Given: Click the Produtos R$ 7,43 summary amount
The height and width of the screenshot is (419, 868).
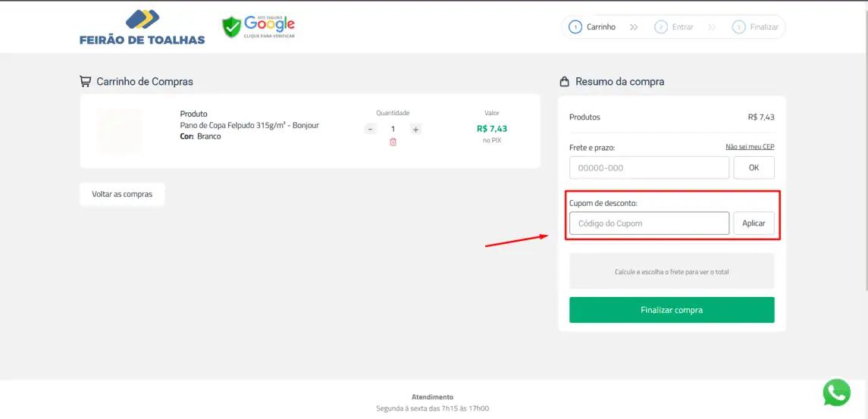Looking at the screenshot, I should pyautogui.click(x=761, y=117).
